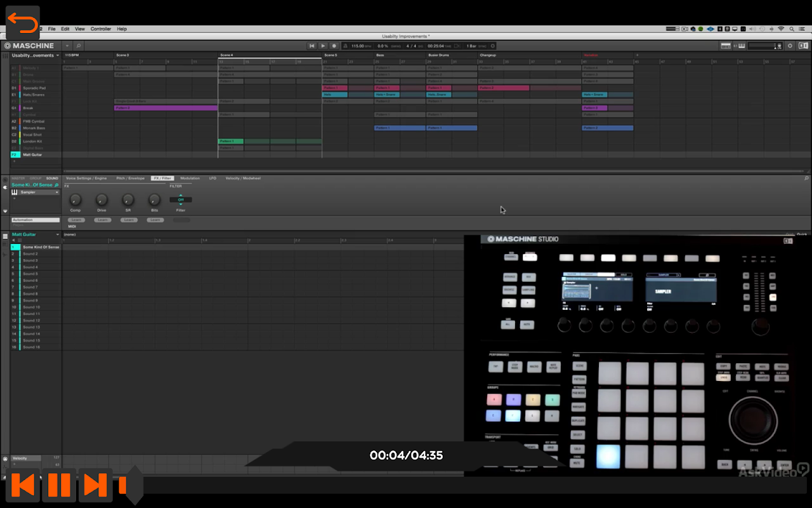Toggle the metronome icon next to the tempo

tap(346, 46)
